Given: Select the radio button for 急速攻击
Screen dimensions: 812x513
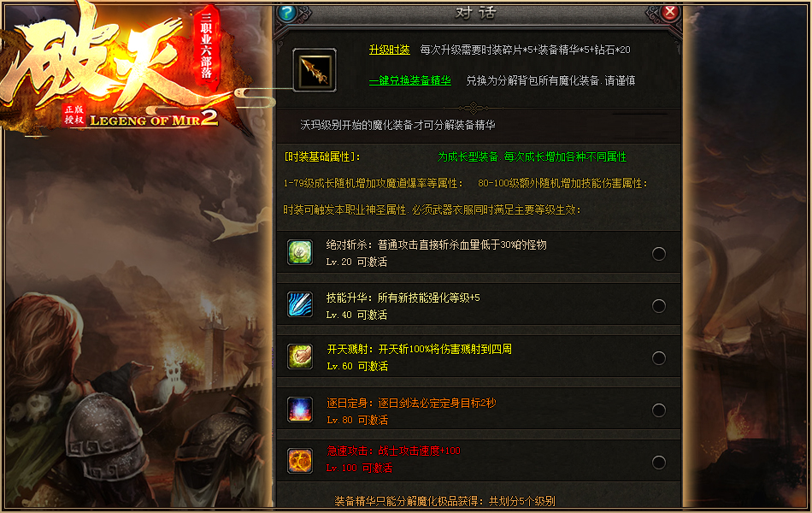Looking at the screenshot, I should pos(659,463).
